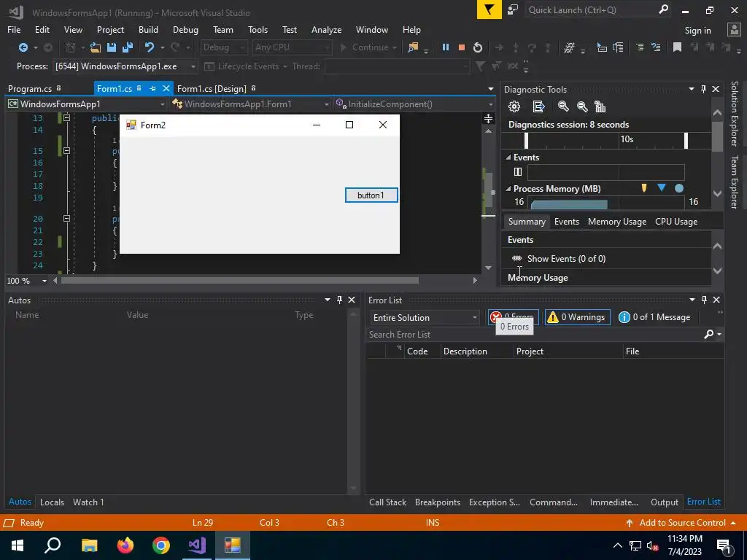
Task: Click the Code column header in Error List
Action: coord(417,351)
